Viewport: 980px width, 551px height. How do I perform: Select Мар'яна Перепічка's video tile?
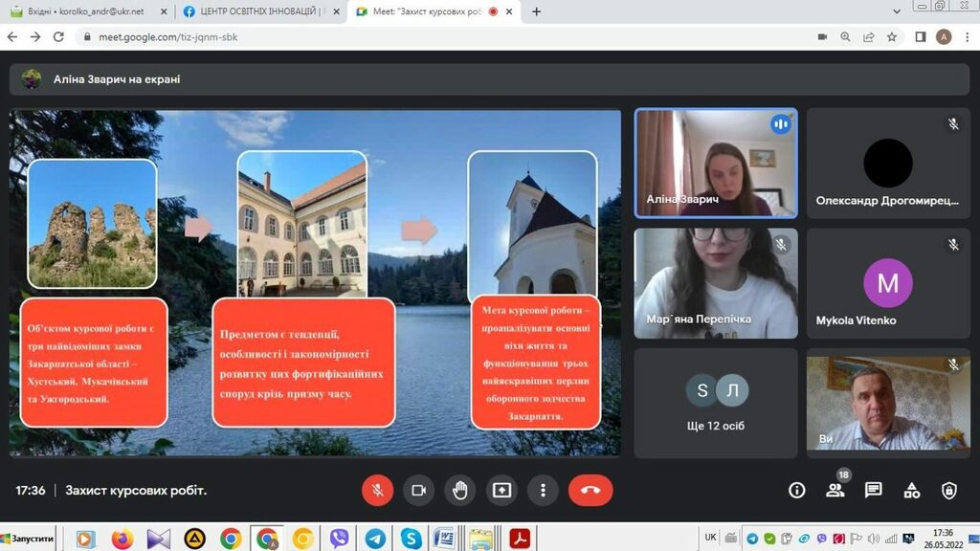pos(715,283)
